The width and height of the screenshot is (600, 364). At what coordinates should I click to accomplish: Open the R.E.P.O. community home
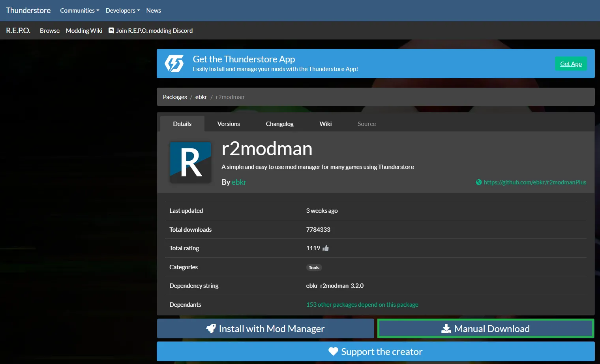pos(18,30)
